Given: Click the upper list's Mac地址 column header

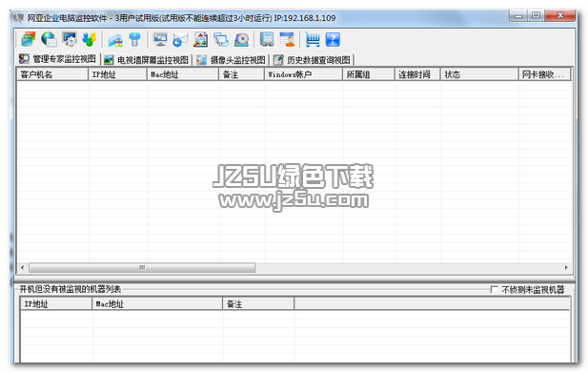Looking at the screenshot, I should [x=183, y=74].
